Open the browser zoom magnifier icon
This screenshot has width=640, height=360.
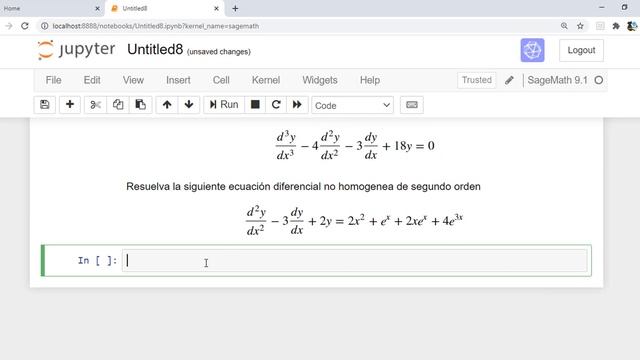(564, 26)
